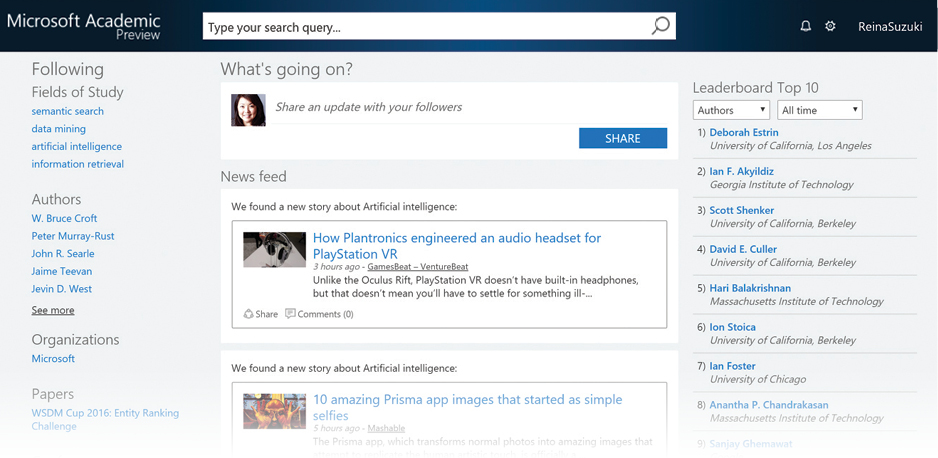
Task: Open the semantic search field of study
Action: (67, 111)
